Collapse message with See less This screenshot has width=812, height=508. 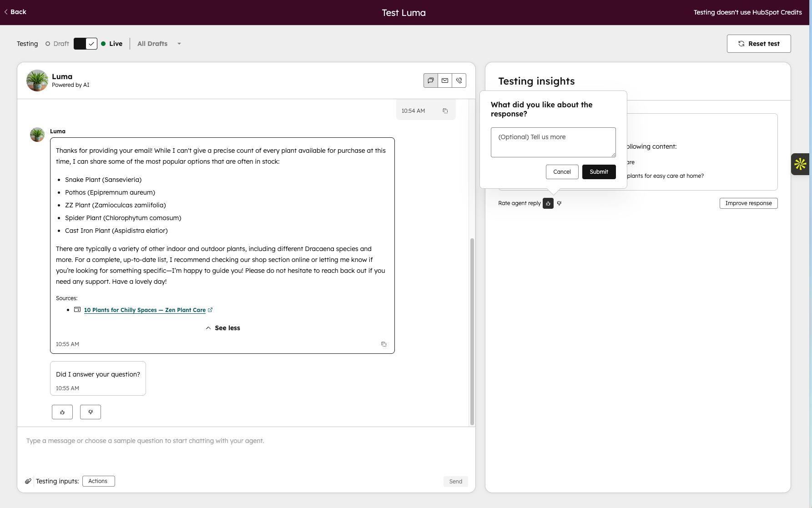click(223, 328)
